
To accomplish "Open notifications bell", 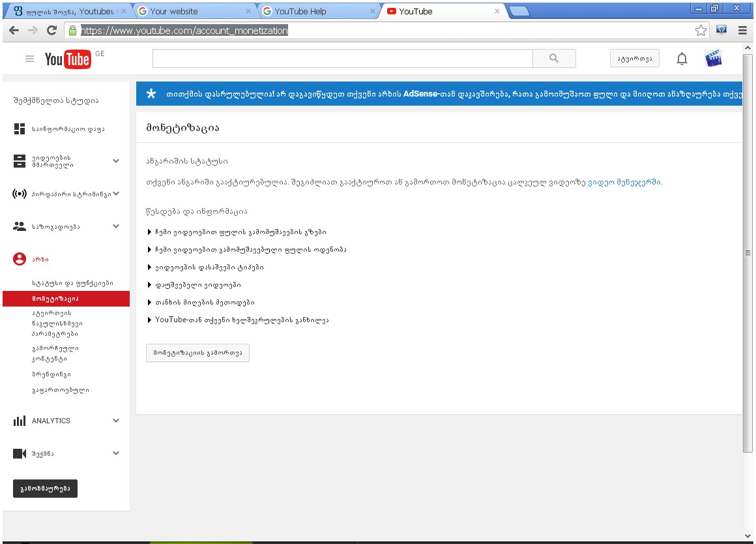I will click(682, 59).
